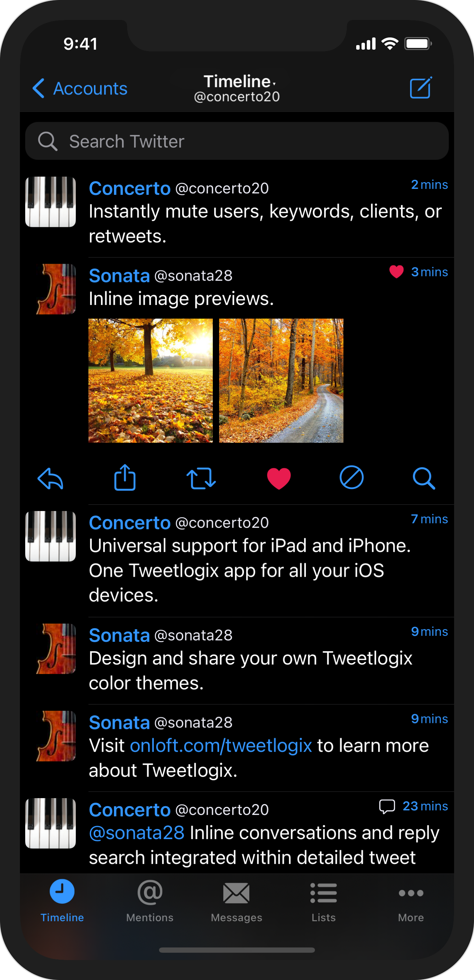Switch to the Mentions tab
Viewport: 474px width, 980px height.
pyautogui.click(x=150, y=901)
